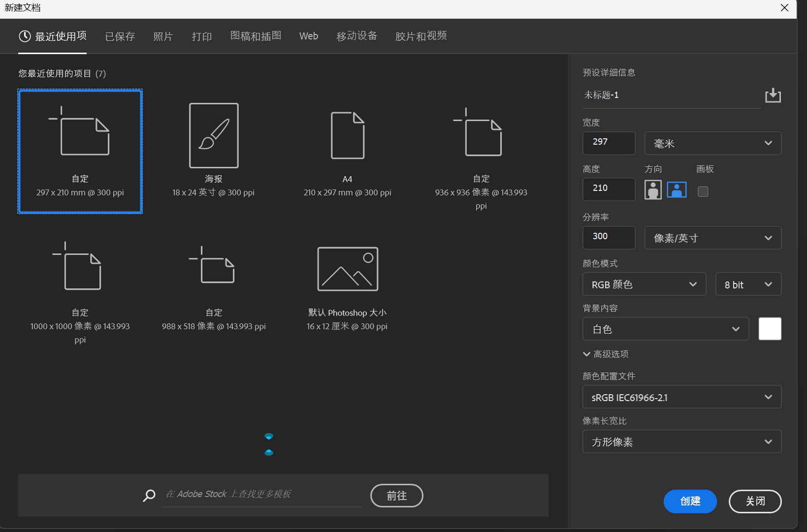
Task: Select the 海报 poster preset icon
Action: [214, 136]
